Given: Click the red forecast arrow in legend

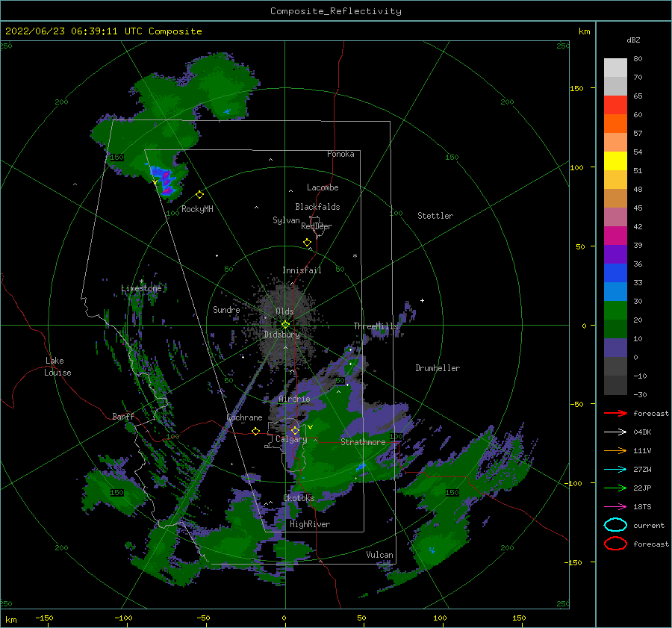Looking at the screenshot, I should click(x=615, y=413).
